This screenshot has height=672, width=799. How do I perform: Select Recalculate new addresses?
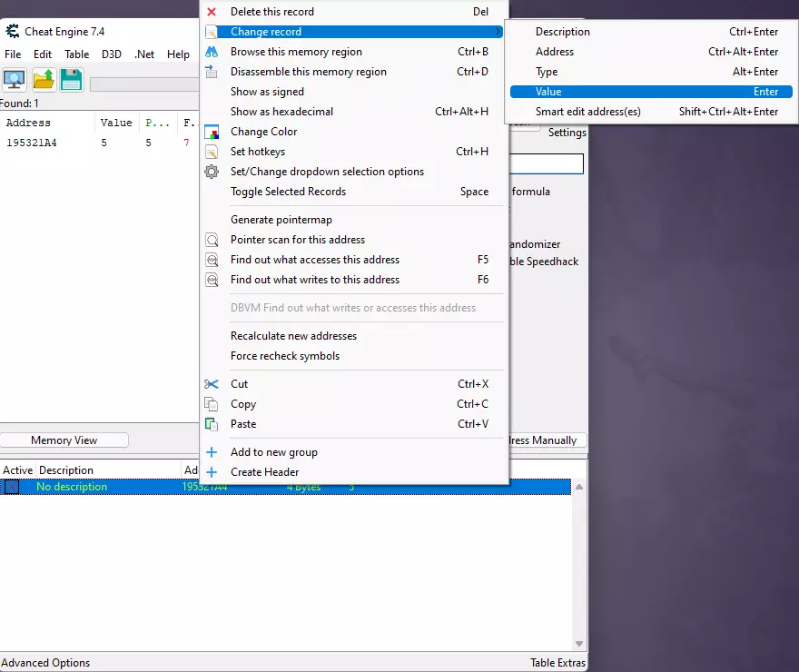click(x=354, y=336)
